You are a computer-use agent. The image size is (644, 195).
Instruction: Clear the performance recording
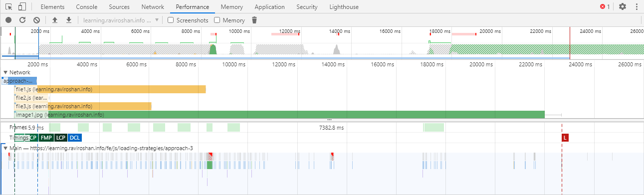click(36, 20)
